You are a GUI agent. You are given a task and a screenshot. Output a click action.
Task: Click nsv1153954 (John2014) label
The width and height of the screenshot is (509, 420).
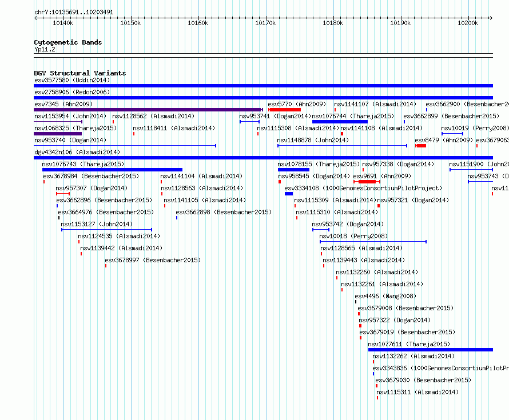point(70,116)
